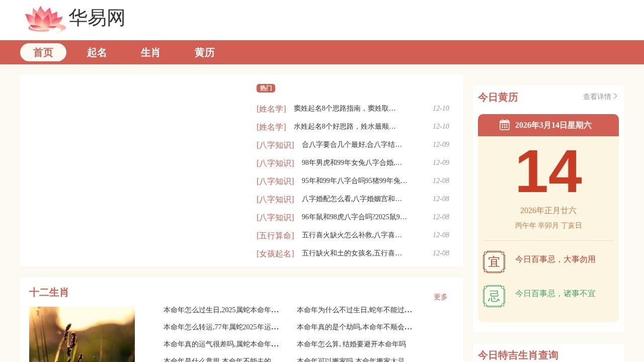Click the lotus flower logo of 华易网
644x362 pixels.
click(43, 19)
